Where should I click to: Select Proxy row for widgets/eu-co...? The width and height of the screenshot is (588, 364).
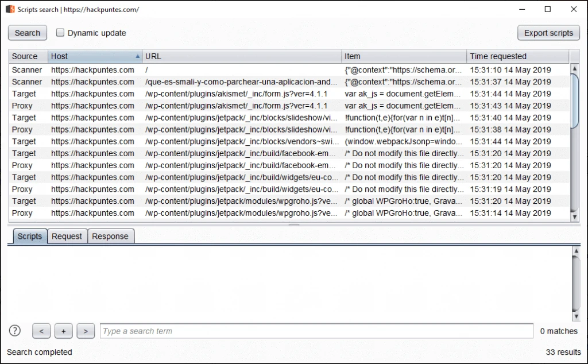pos(289,189)
